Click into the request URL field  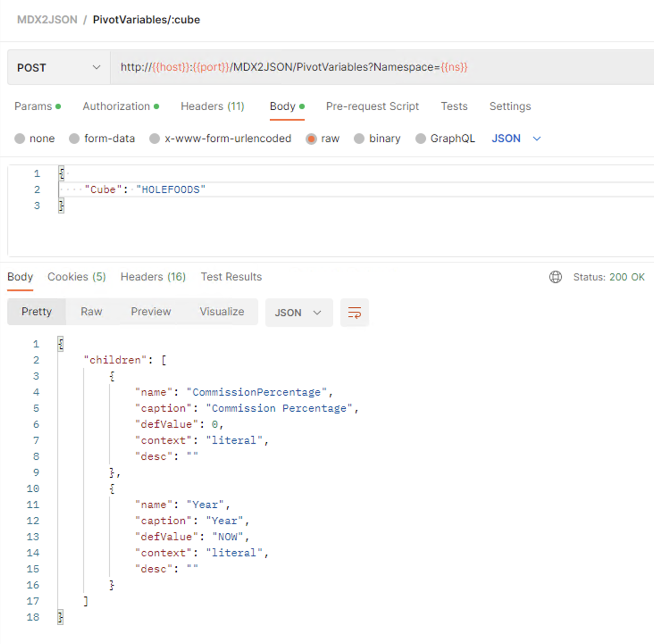coord(382,67)
